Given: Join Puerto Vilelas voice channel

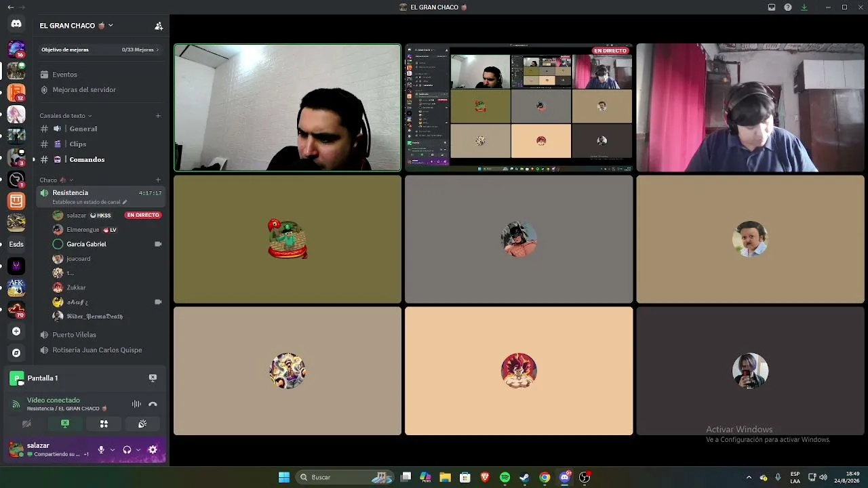Looking at the screenshot, I should (102, 335).
